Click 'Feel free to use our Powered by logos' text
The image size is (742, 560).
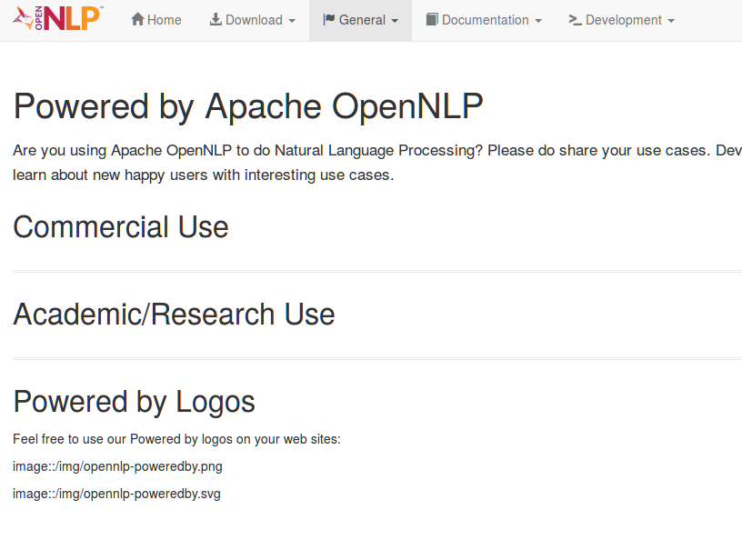[176, 439]
